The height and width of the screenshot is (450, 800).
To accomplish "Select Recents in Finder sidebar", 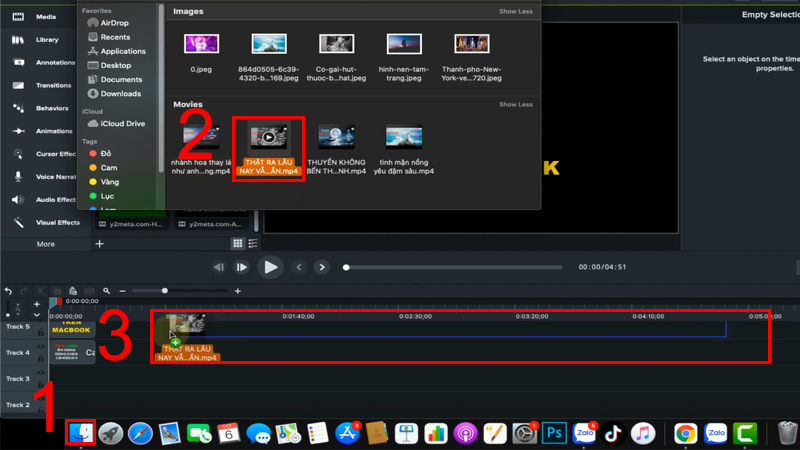I will pyautogui.click(x=109, y=37).
